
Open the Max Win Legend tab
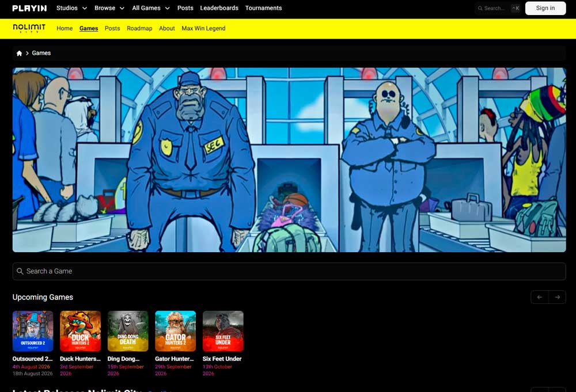pos(203,28)
